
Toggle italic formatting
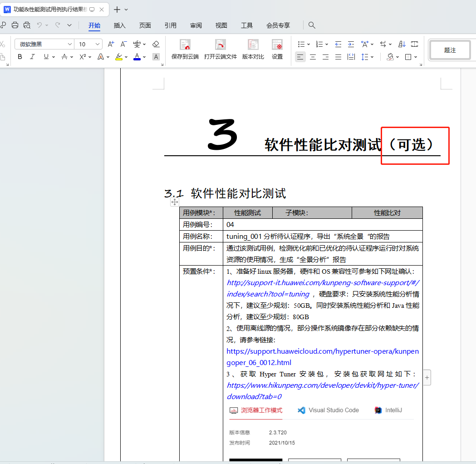pos(33,57)
